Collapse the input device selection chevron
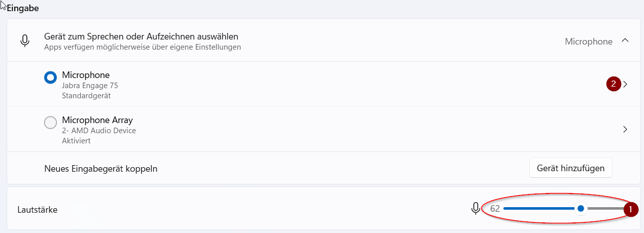The image size is (644, 233). click(625, 41)
